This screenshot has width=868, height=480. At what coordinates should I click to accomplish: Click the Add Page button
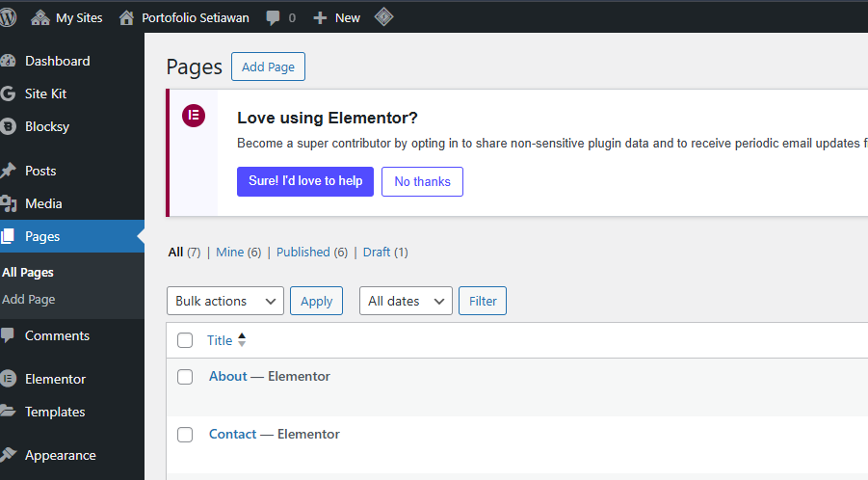pos(268,67)
